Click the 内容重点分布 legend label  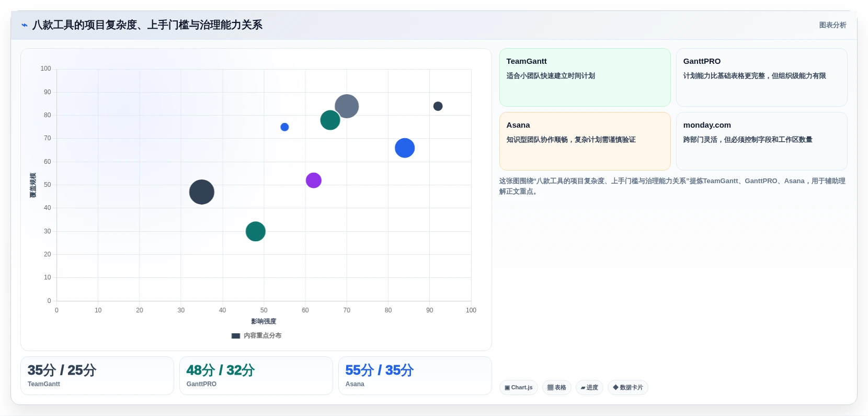coord(262,336)
